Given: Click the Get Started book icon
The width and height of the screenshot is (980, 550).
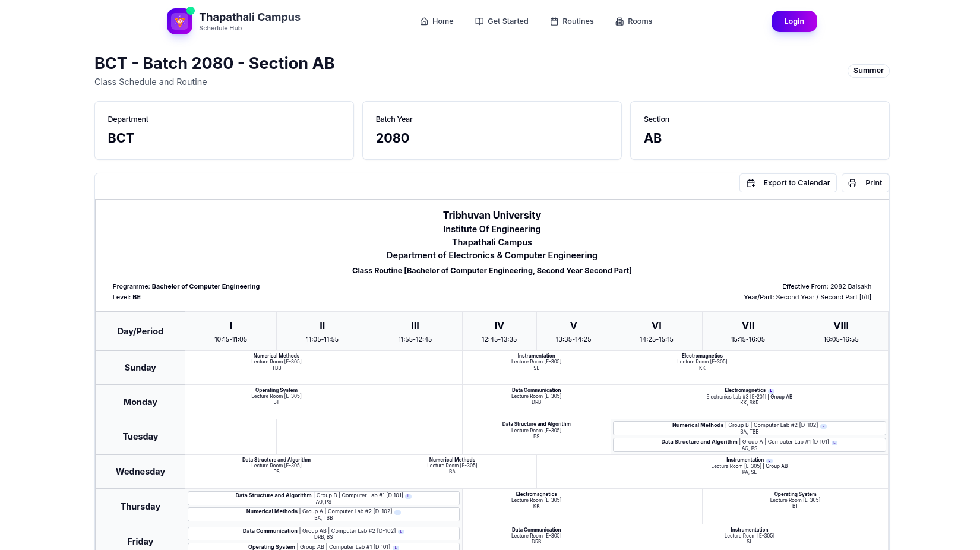Looking at the screenshot, I should point(479,21).
